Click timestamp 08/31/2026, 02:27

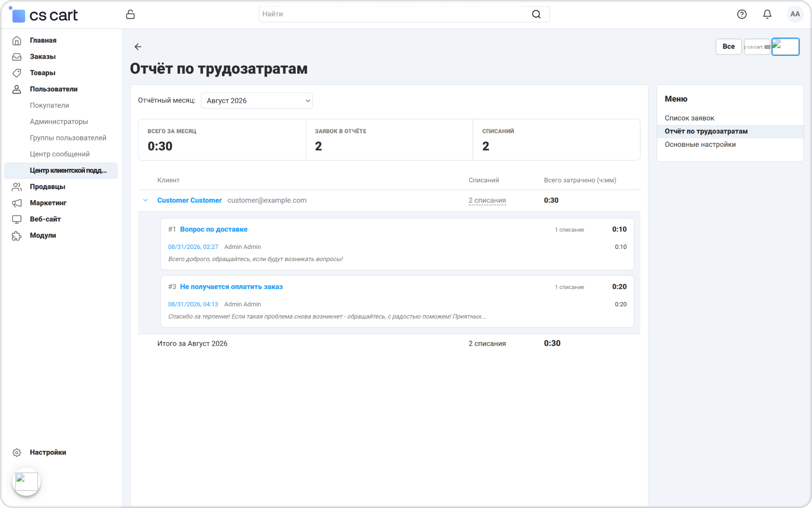(x=193, y=247)
